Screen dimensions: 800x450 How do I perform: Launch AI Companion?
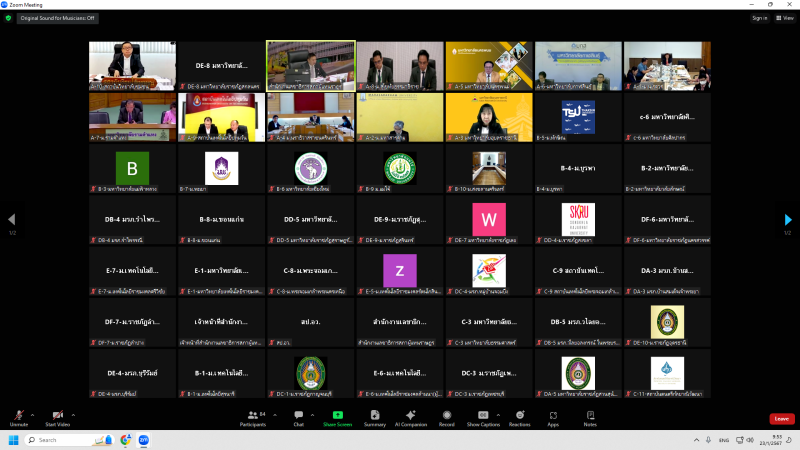click(411, 416)
